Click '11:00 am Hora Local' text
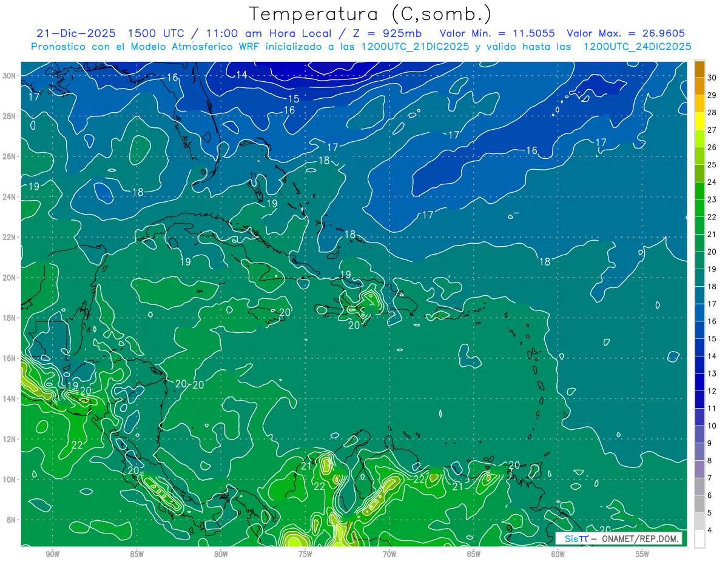Image resolution: width=728 pixels, height=562 pixels. [x=270, y=33]
